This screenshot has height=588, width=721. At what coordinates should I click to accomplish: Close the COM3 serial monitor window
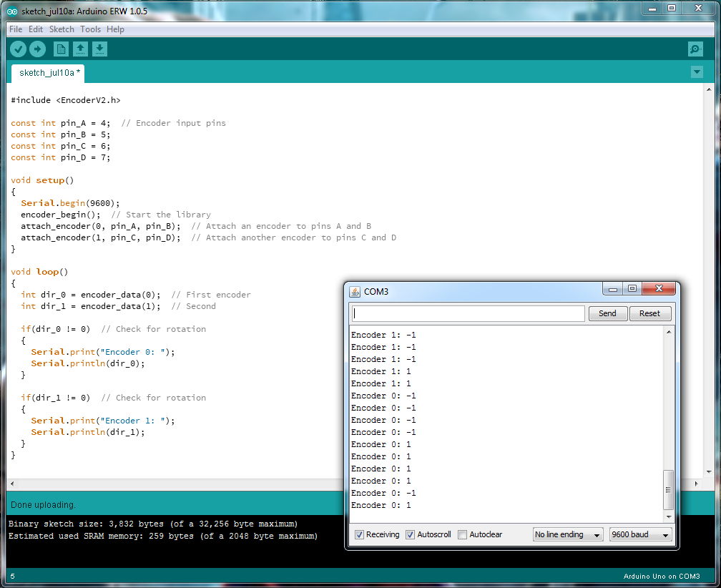pos(659,289)
